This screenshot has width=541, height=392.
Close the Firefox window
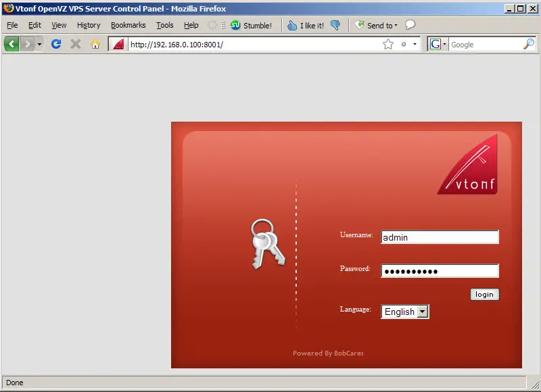(533, 9)
